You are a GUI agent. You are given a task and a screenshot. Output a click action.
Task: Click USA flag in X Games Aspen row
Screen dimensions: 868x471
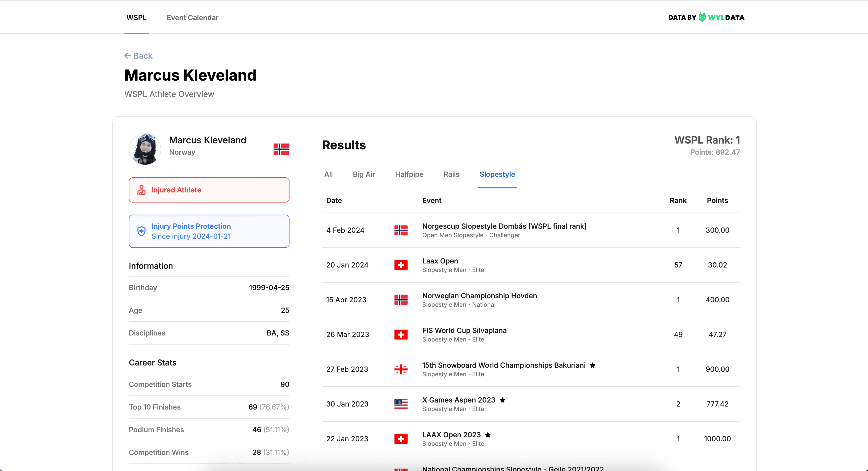point(401,404)
